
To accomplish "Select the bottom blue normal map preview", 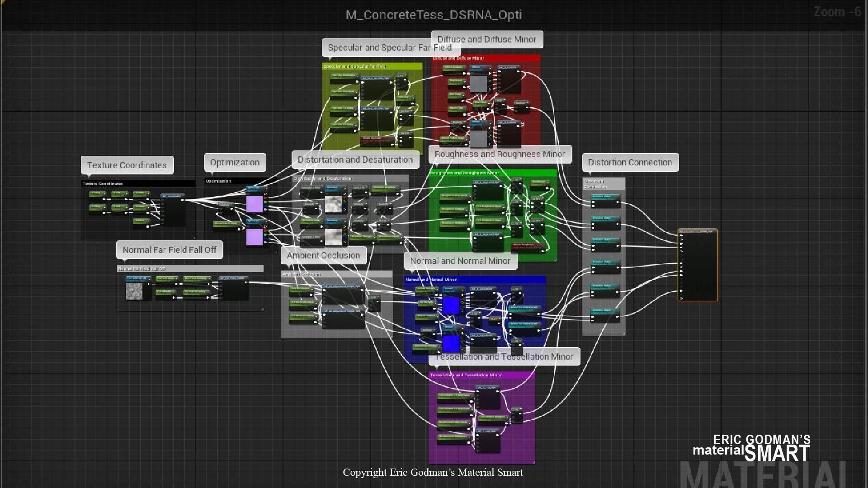I will click(x=451, y=344).
